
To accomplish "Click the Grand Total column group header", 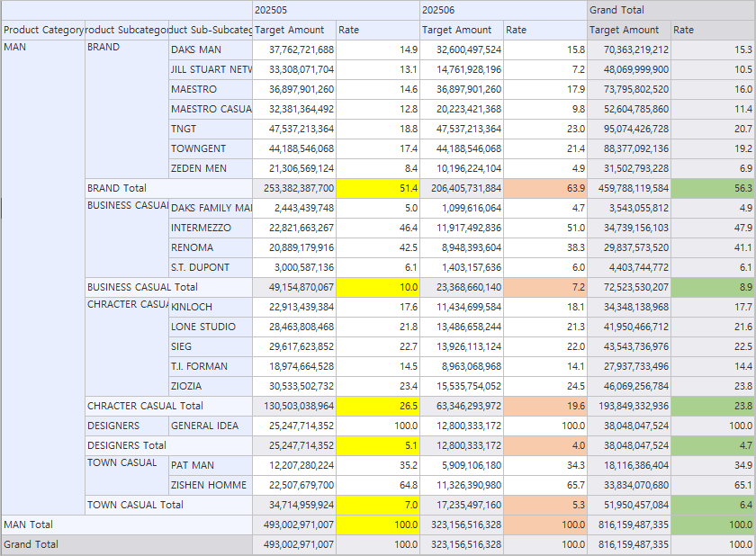I will coord(671,10).
